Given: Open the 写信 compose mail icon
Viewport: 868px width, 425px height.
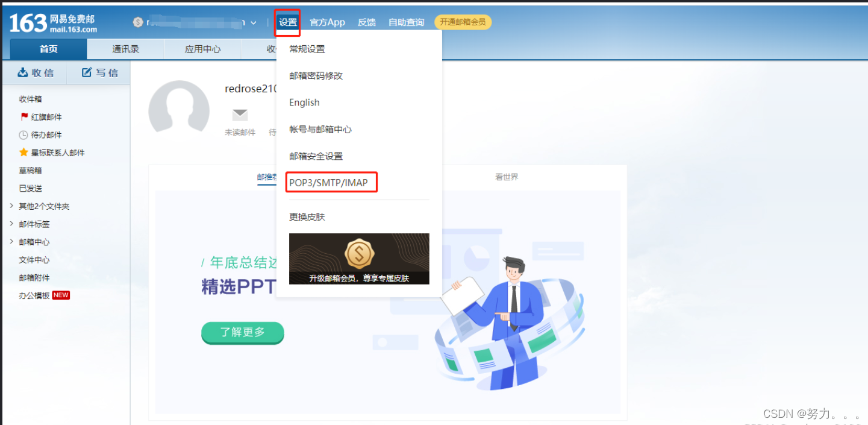Looking at the screenshot, I should [x=86, y=72].
